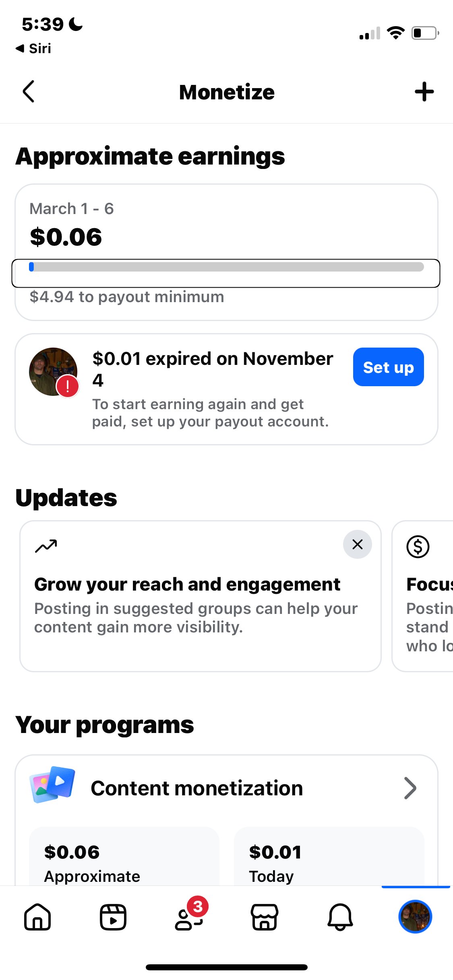This screenshot has width=453, height=980.
Task: Tap the Monetize header title
Action: click(x=226, y=91)
